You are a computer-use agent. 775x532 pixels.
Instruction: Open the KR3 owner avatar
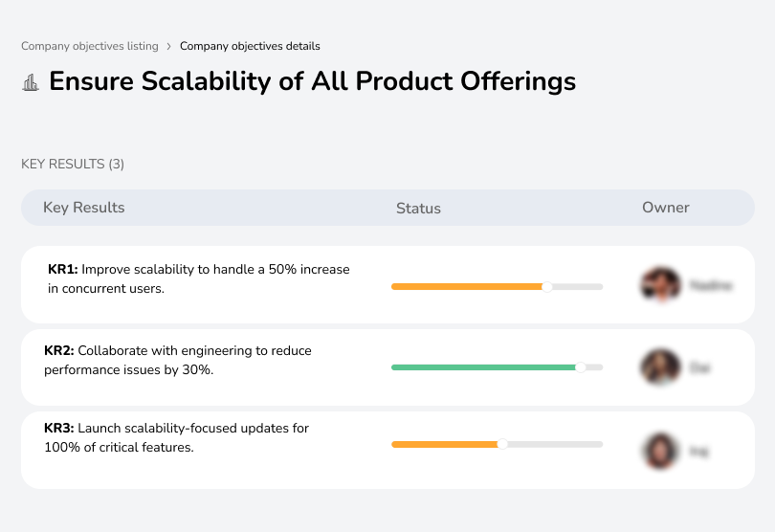point(660,451)
